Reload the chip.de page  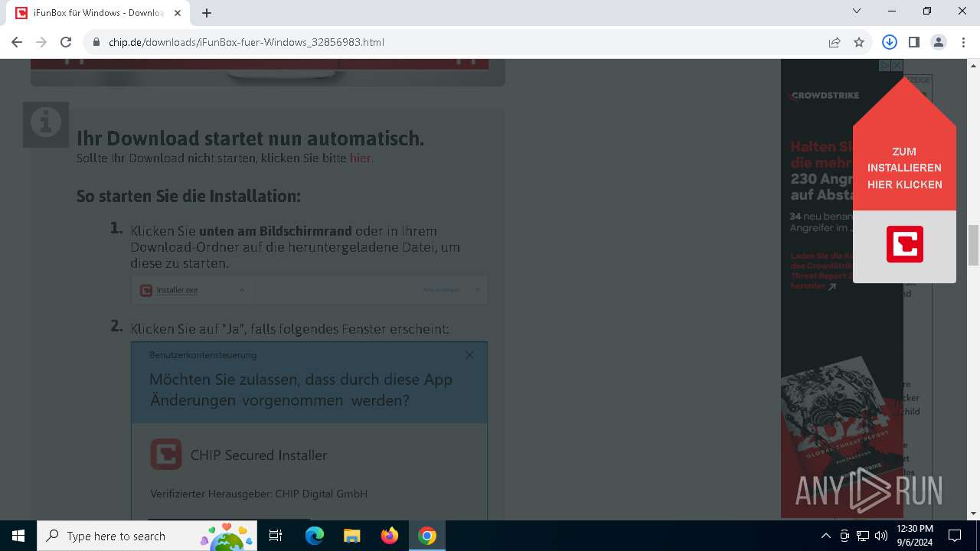click(66, 42)
